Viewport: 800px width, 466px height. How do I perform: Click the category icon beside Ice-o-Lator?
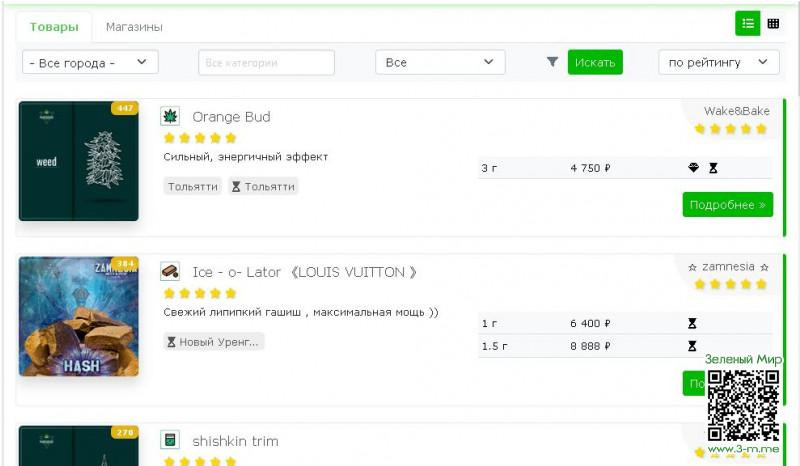170,272
